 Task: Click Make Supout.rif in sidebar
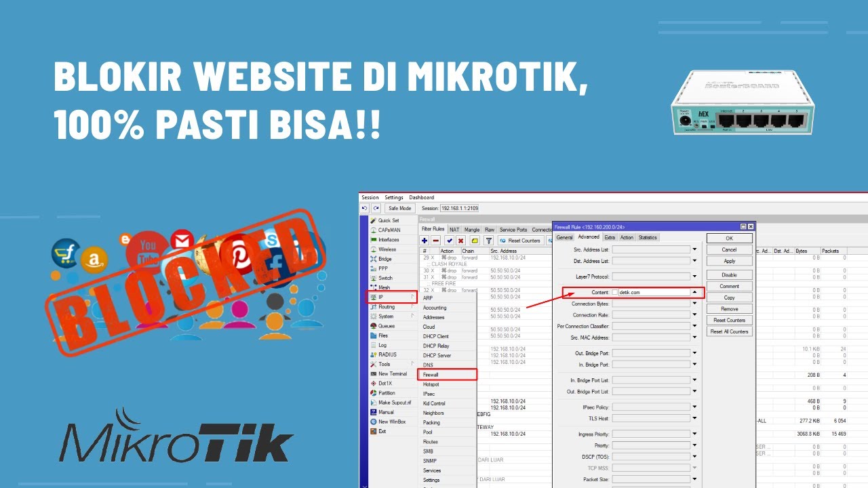click(x=395, y=403)
